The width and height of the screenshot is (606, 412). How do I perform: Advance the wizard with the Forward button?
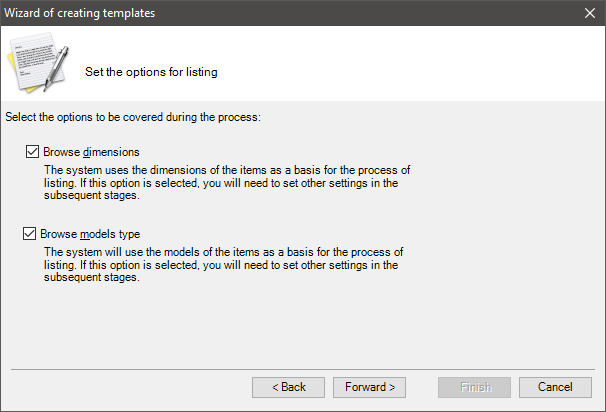[369, 387]
